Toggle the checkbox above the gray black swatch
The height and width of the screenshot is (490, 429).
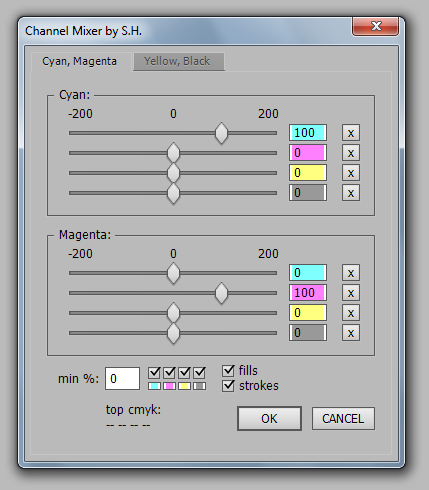point(199,373)
